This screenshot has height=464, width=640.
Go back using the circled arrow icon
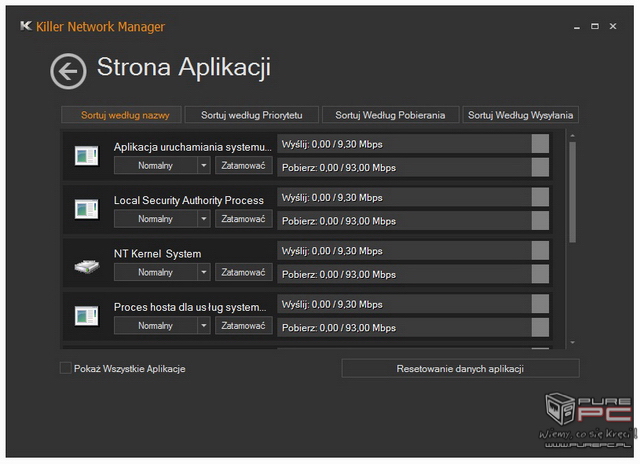point(68,71)
